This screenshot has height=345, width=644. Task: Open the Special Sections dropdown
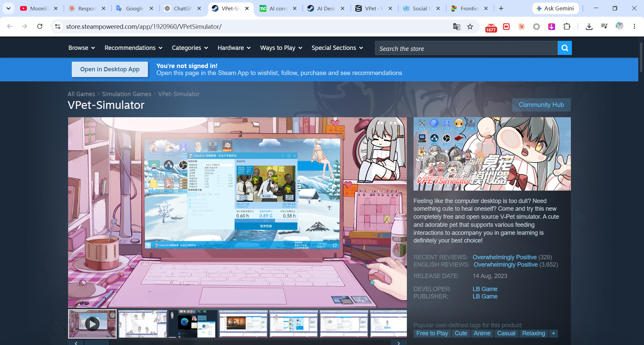[x=337, y=48]
